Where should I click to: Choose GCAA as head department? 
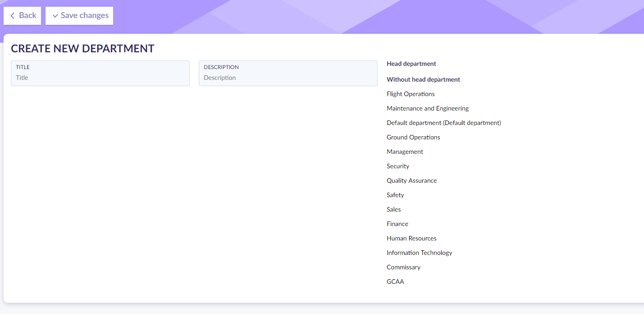tap(395, 282)
